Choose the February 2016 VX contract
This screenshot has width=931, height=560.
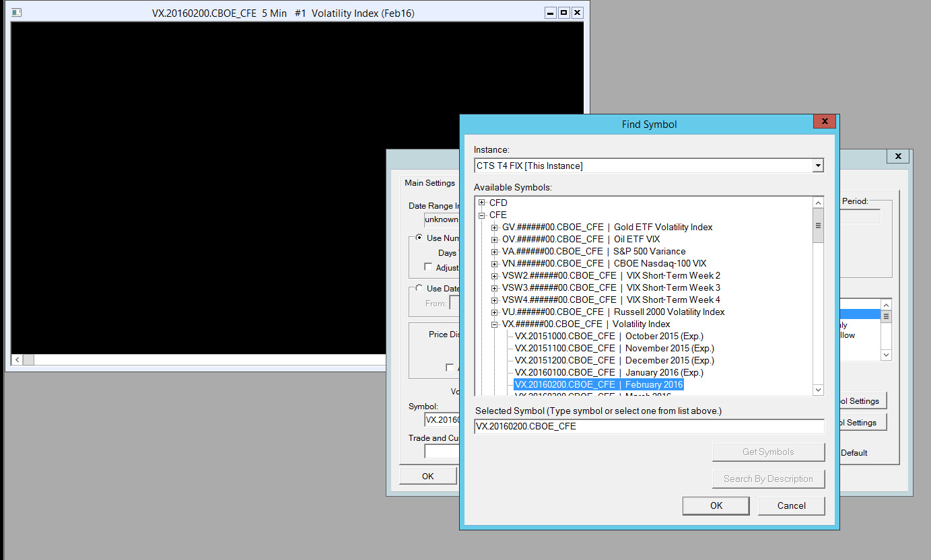598,384
